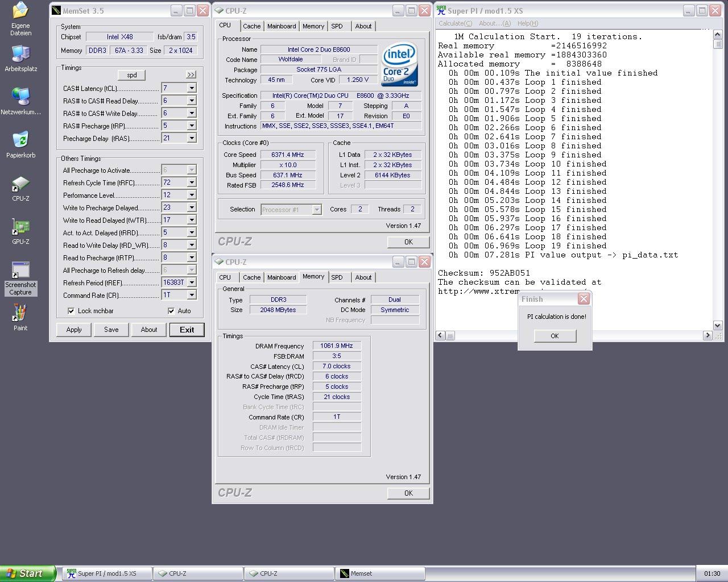
Task: Open the Write to Read Delayed (tWTR) dropdown
Action: pos(192,220)
